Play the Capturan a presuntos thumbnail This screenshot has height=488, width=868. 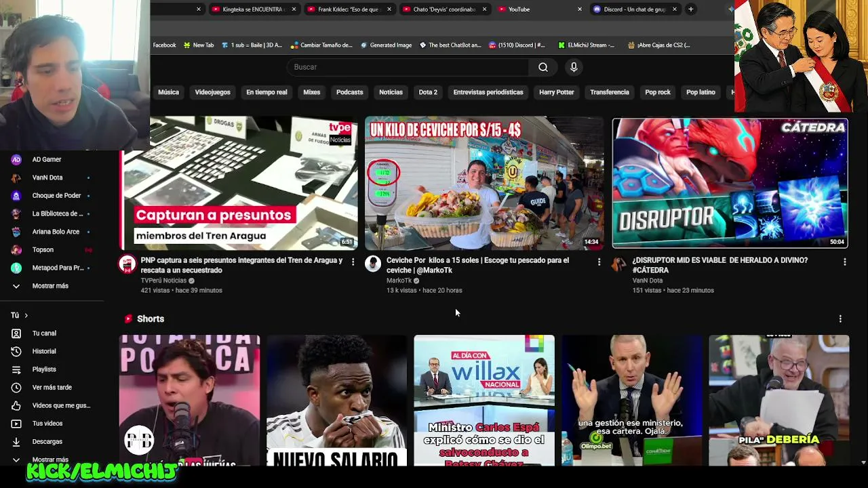239,183
